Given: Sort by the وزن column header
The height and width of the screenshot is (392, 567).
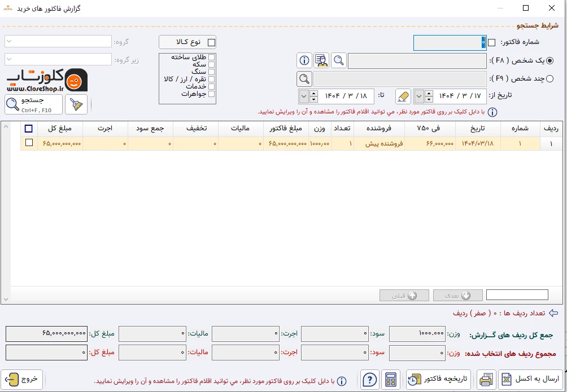Looking at the screenshot, I should 320,129.
